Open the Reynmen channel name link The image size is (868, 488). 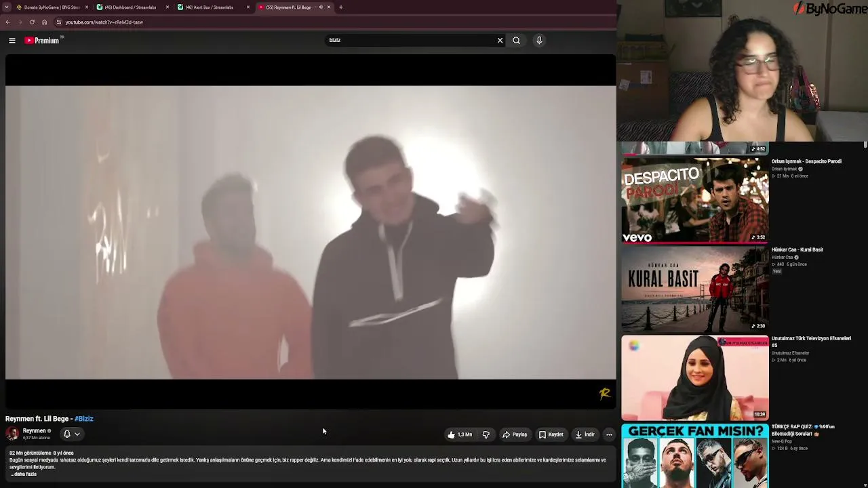coord(34,431)
